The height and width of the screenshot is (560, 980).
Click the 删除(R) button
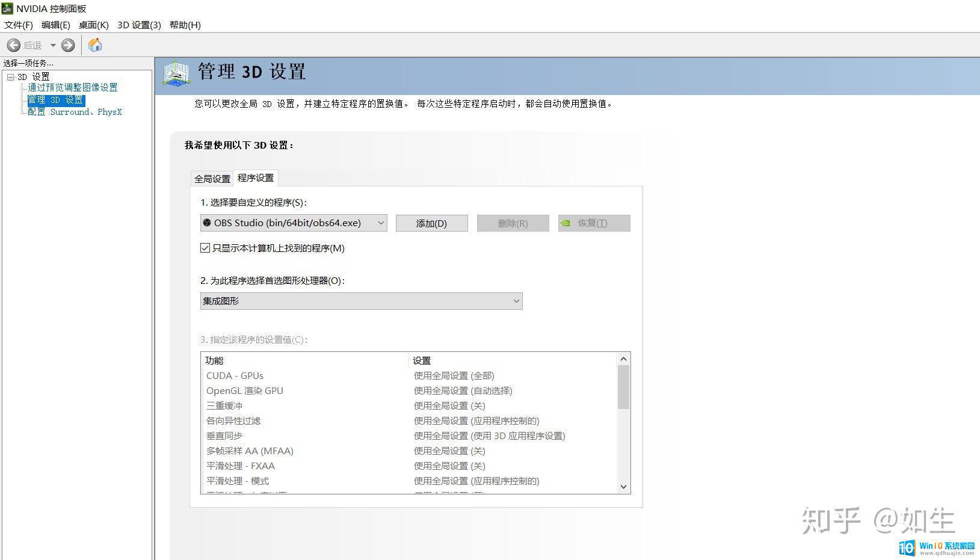coord(513,223)
